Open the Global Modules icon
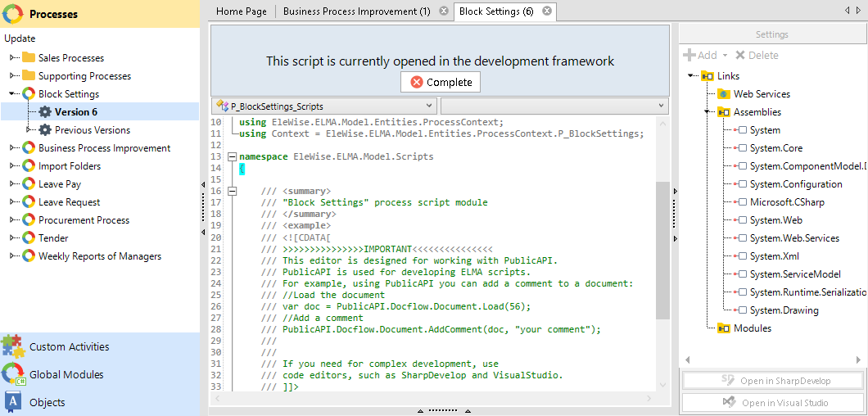 13,374
